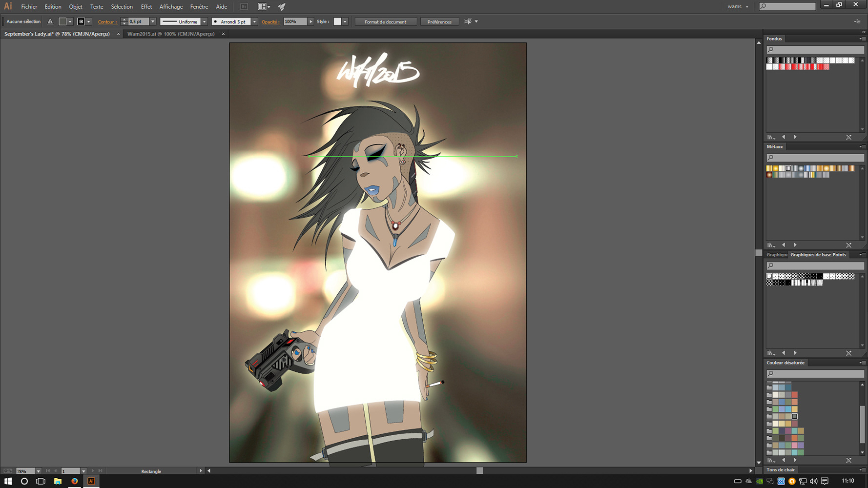The height and width of the screenshot is (488, 868).
Task: Open Métaux swatch libraries menu icon
Action: 771,245
